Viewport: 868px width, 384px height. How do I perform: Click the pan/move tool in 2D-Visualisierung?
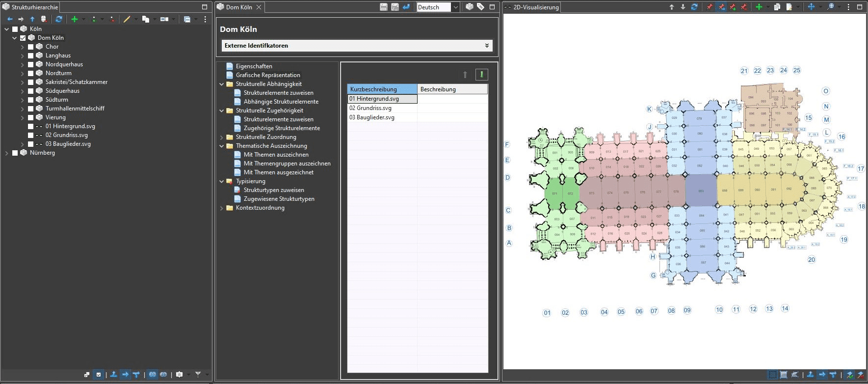tap(811, 7)
